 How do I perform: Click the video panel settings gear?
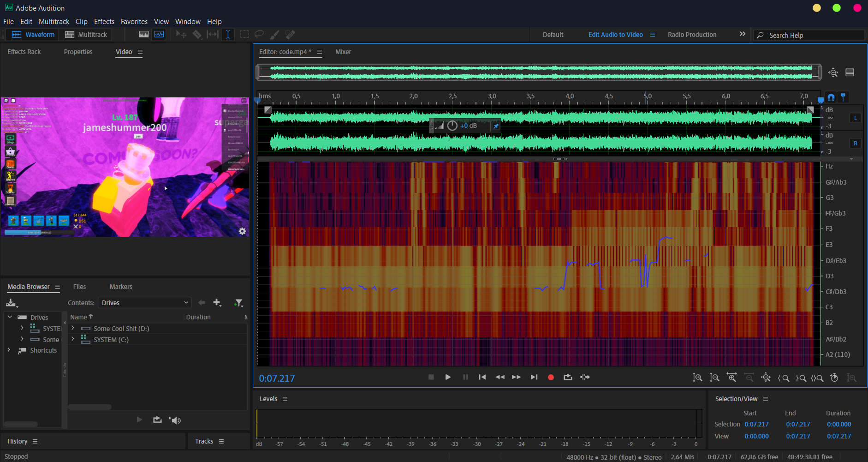pos(242,231)
